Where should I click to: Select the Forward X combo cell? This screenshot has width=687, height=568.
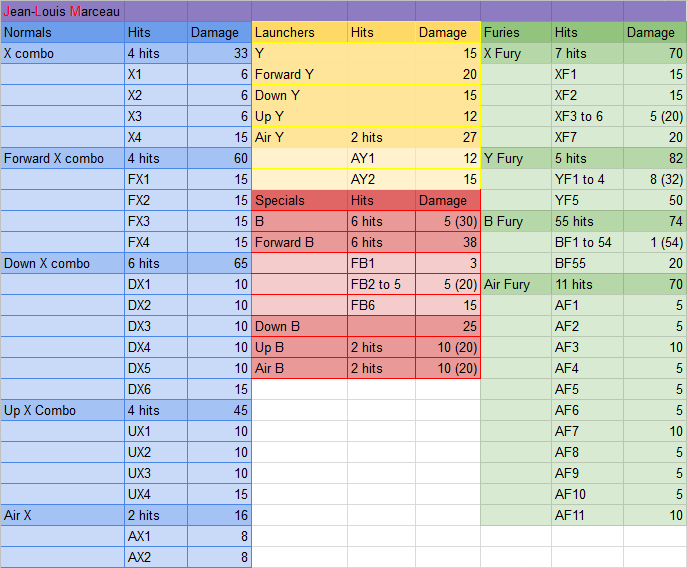point(62,158)
